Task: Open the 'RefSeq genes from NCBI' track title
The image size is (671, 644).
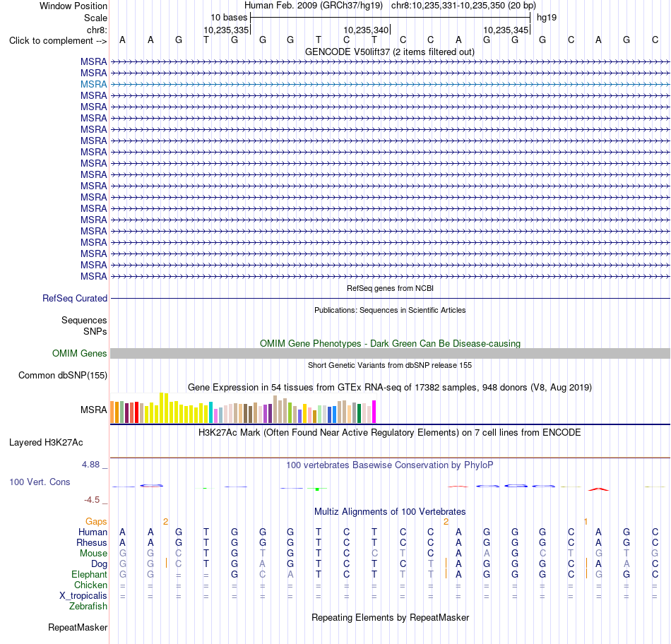Action: (x=390, y=288)
